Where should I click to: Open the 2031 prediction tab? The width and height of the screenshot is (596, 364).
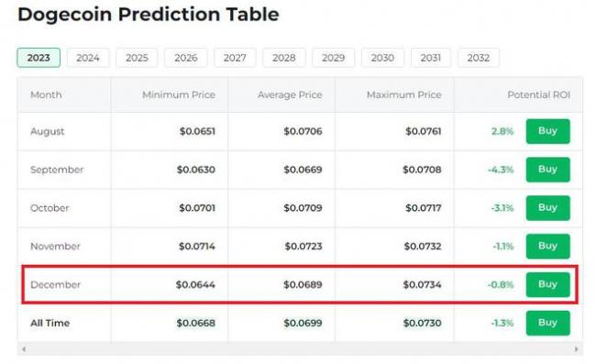pos(431,58)
